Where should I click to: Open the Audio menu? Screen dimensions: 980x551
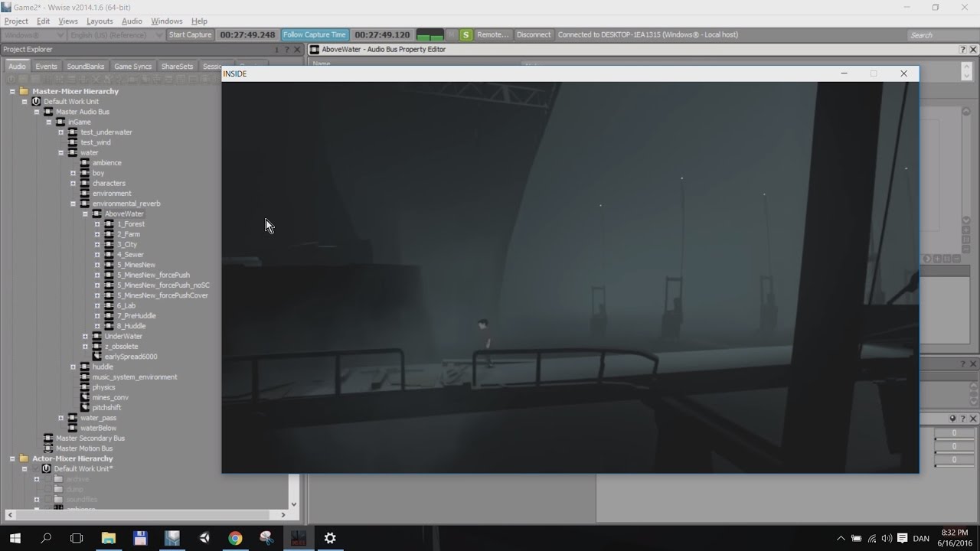(132, 21)
